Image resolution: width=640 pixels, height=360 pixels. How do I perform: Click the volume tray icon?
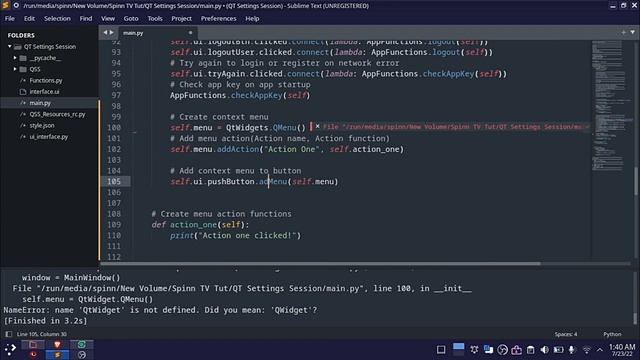(544, 350)
